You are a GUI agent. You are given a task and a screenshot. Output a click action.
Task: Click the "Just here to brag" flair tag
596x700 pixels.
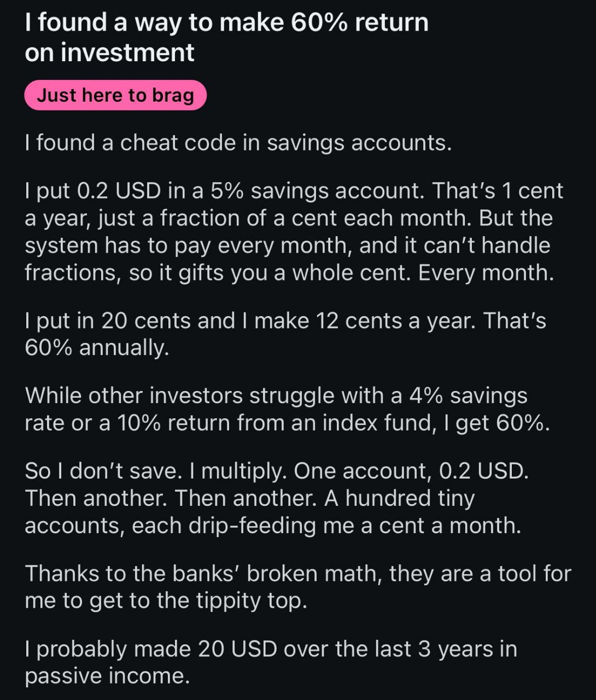[x=115, y=95]
